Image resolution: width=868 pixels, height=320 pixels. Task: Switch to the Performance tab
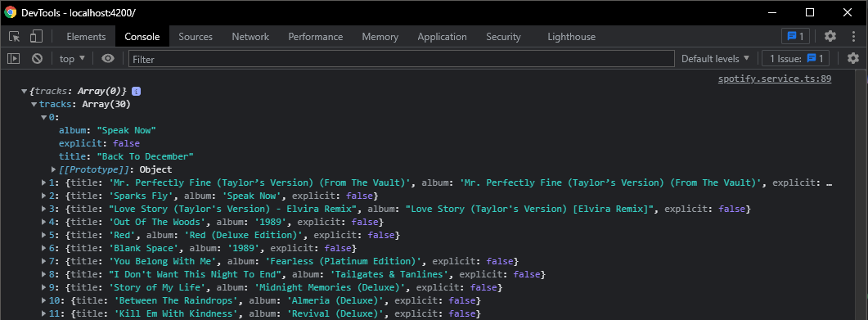(x=316, y=37)
